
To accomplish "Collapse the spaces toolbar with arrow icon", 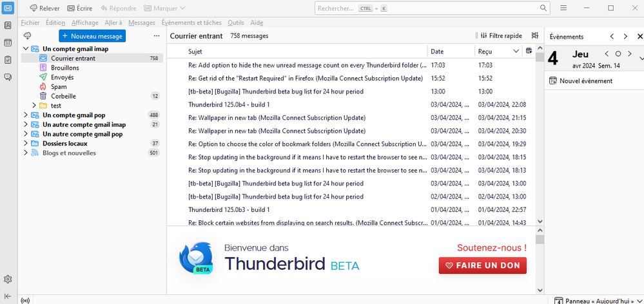I will 8,296.
